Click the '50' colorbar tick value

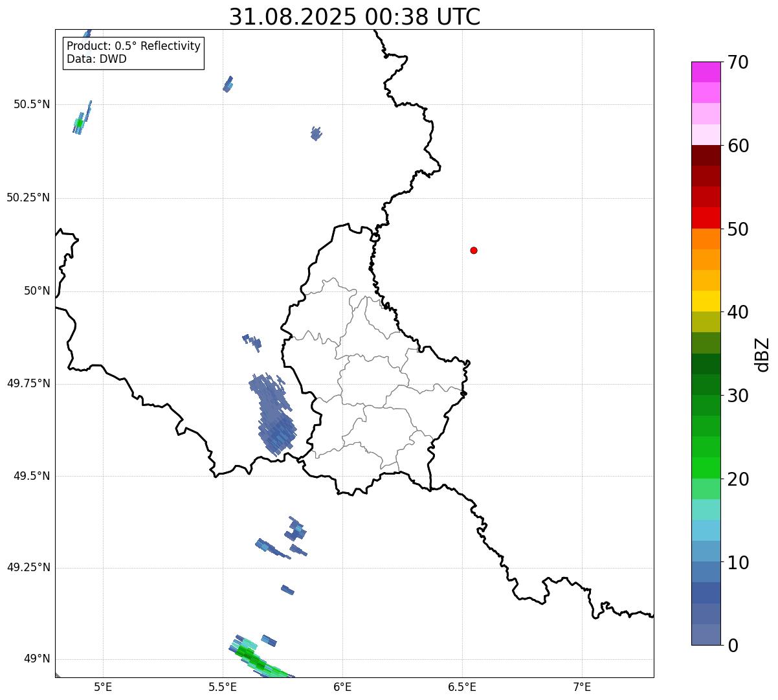coord(738,229)
